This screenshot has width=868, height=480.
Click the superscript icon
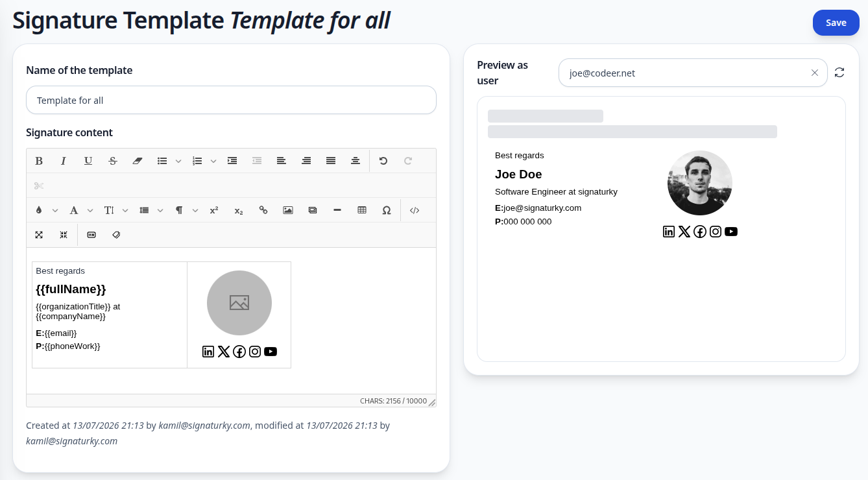[x=214, y=210]
